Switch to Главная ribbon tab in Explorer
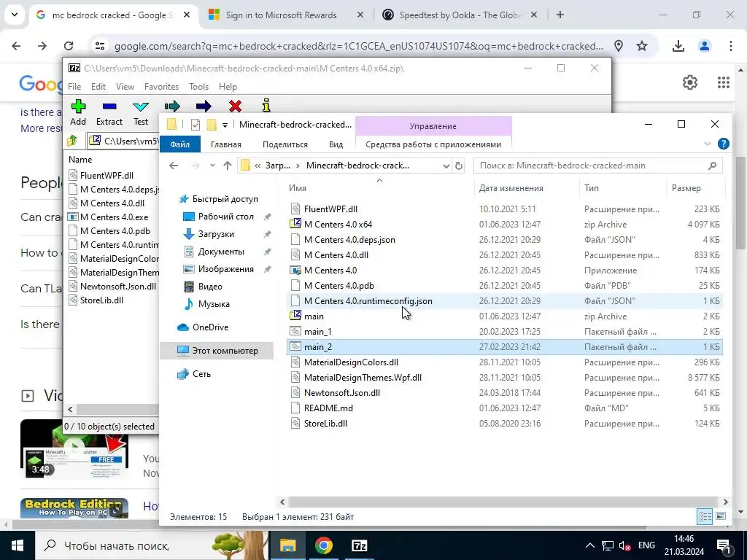This screenshot has width=747, height=560. tap(226, 144)
